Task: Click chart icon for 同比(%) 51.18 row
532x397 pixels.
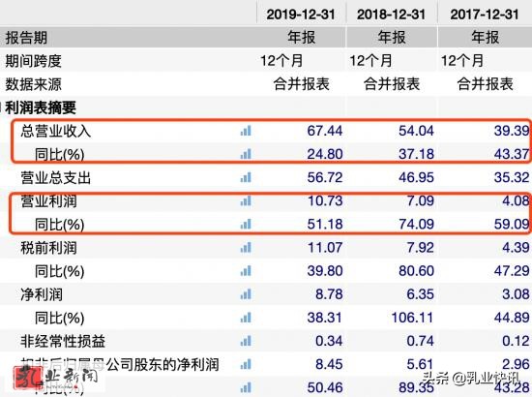Action: [x=246, y=224]
